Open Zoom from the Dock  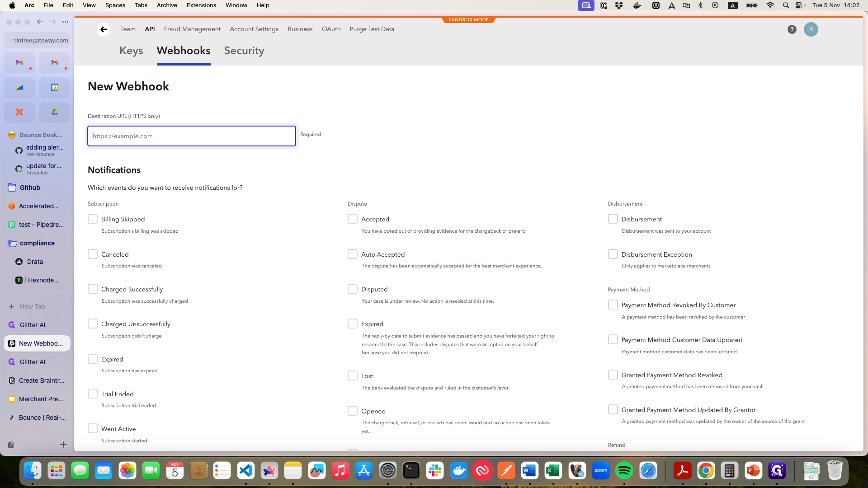click(x=601, y=471)
